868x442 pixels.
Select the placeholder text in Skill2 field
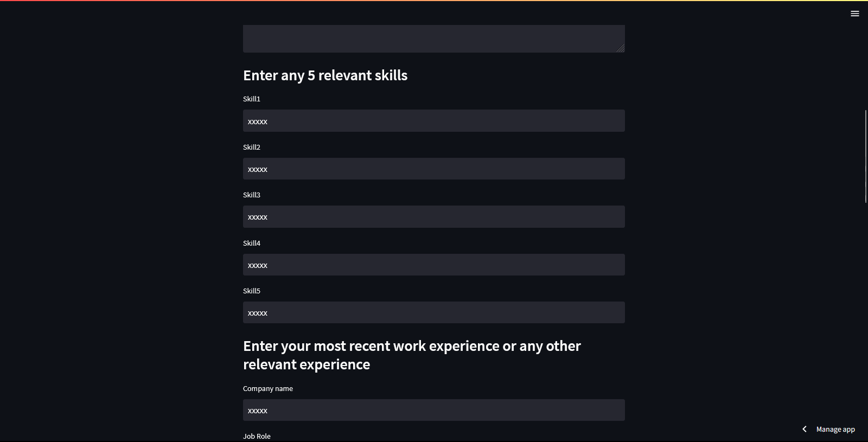[258, 169]
